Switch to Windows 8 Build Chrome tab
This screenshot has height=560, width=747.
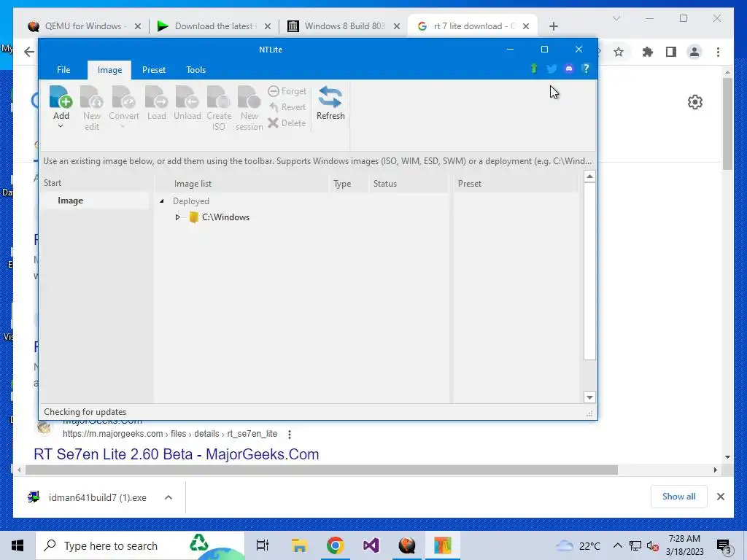click(344, 26)
